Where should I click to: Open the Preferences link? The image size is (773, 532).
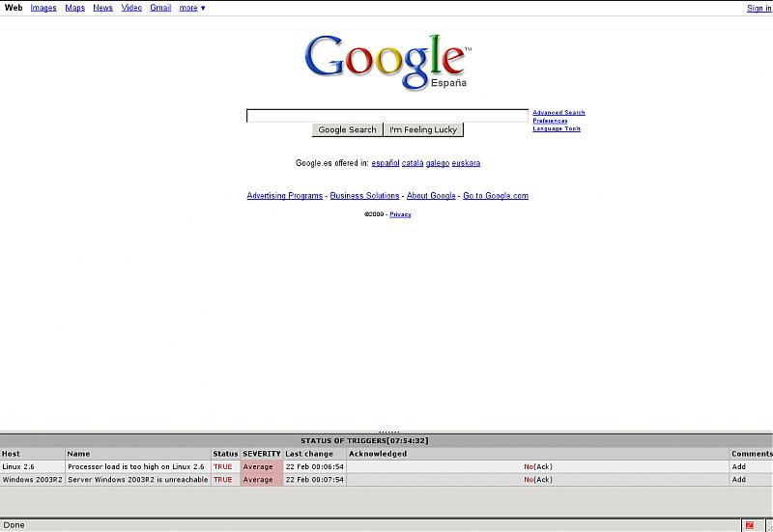(550, 121)
